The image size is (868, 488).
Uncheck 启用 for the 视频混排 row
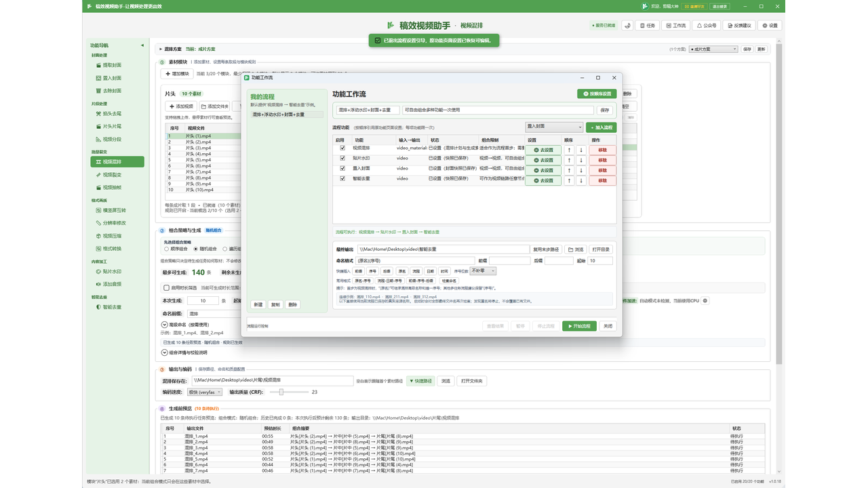(x=342, y=148)
